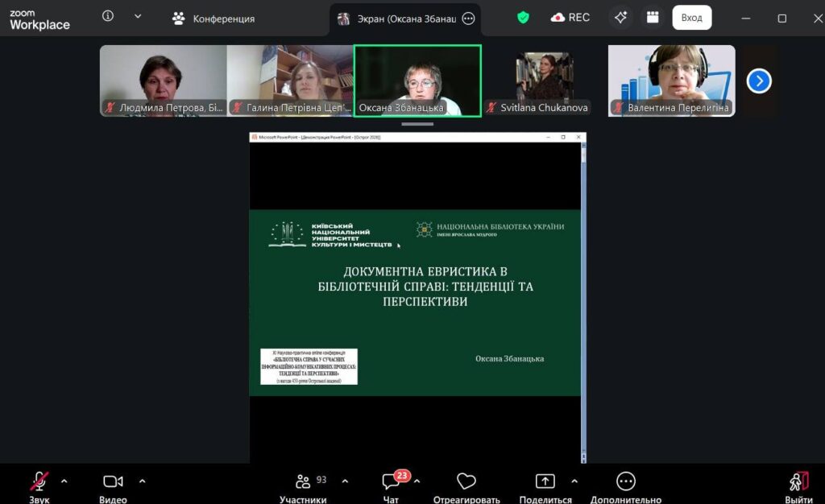This screenshot has width=825, height=504.
Task: Click the white conference info box on slide
Action: click(x=309, y=366)
